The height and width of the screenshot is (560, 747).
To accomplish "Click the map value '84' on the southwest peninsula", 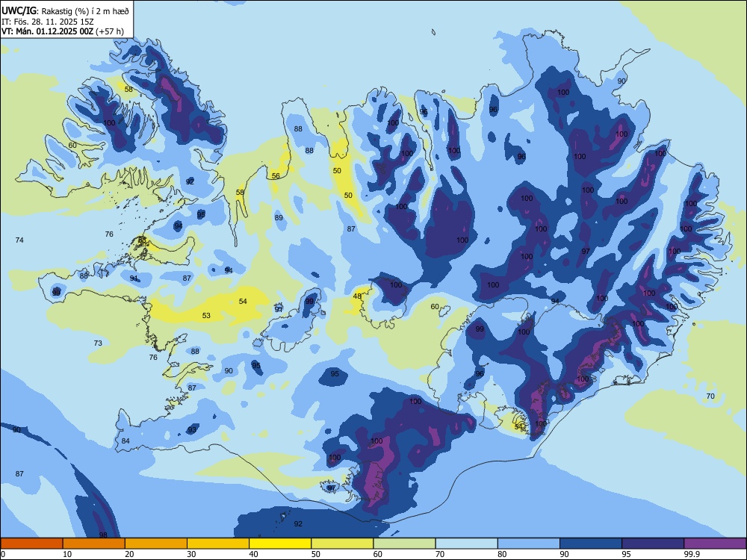I will [125, 441].
